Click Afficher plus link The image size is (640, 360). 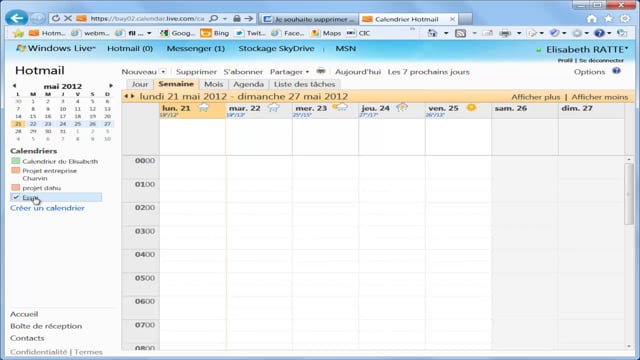[536, 97]
